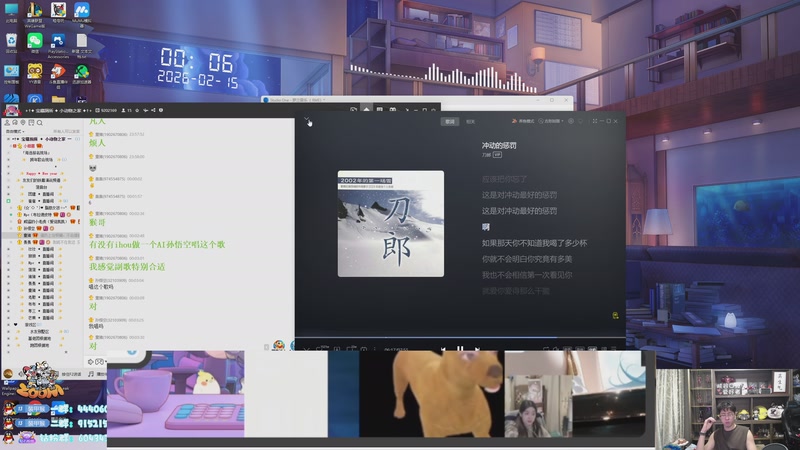
Task: Click the yellow icon at the lyrics panel corner
Action: tap(615, 315)
